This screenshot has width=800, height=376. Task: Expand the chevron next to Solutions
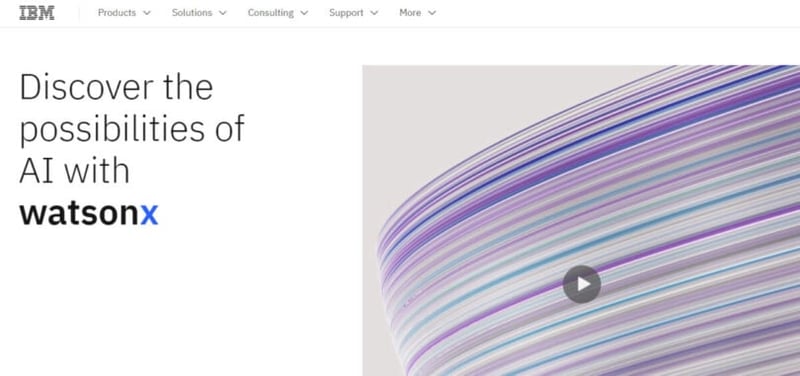[222, 13]
